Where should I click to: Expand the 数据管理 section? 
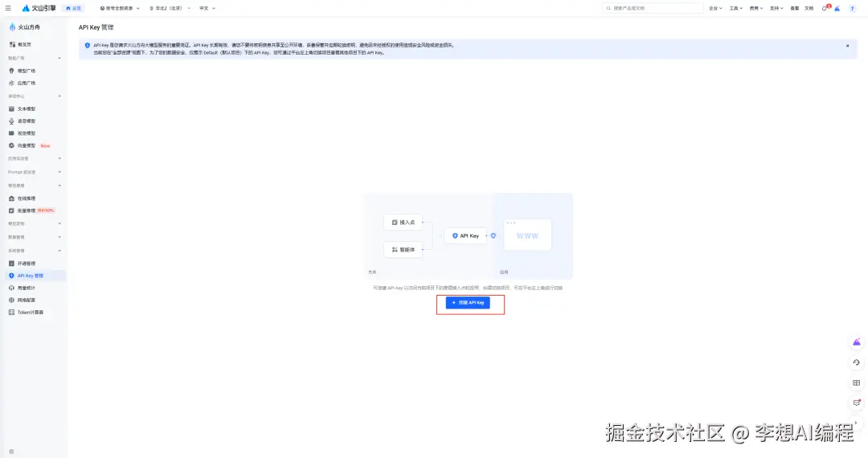pos(35,237)
